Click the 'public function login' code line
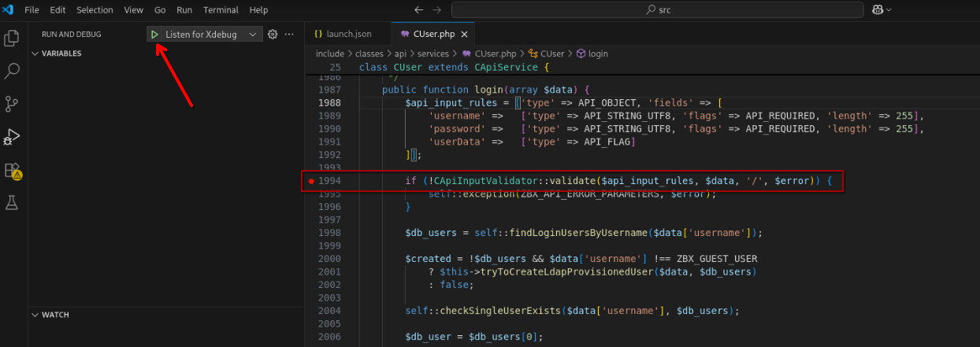Image resolution: width=980 pixels, height=347 pixels. tap(486, 90)
